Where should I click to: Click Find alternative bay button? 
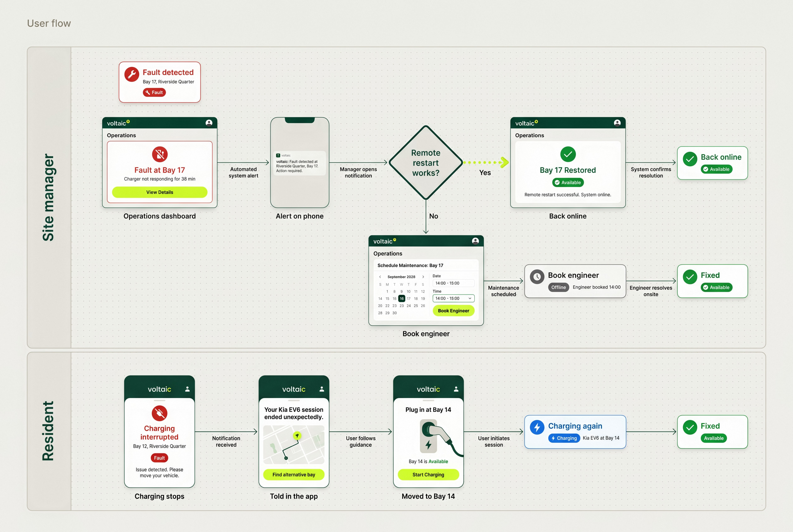point(294,475)
